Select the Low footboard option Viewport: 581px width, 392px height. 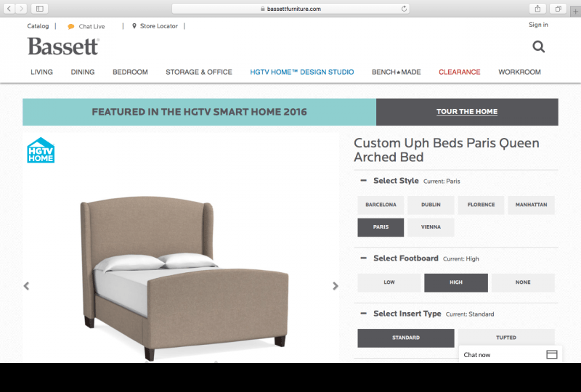[x=389, y=282]
